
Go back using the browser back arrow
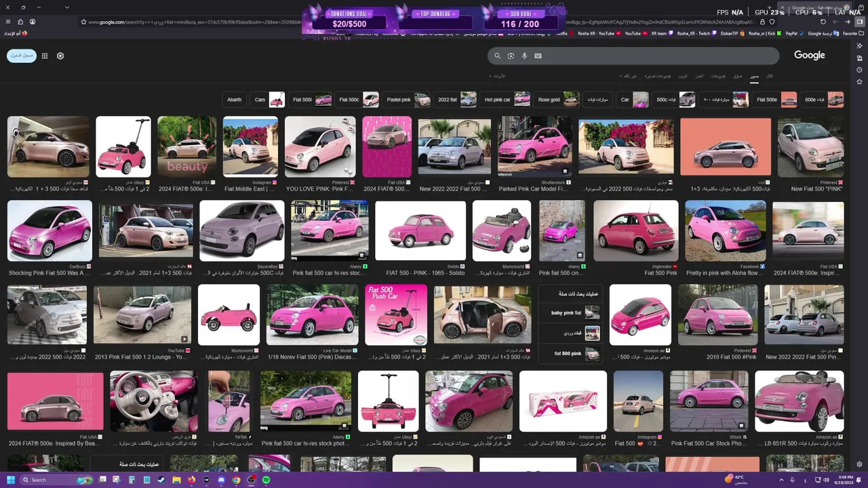coord(848,22)
